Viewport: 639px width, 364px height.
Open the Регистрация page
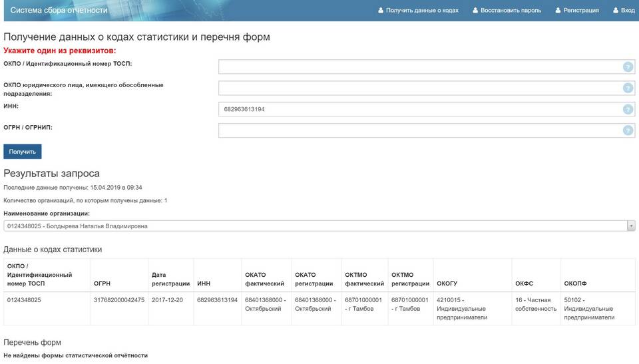[581, 11]
